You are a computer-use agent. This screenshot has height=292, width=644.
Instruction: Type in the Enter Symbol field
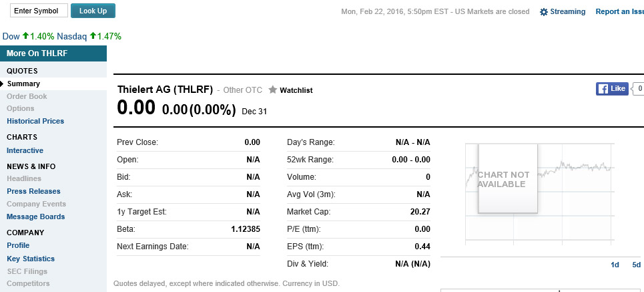click(39, 11)
